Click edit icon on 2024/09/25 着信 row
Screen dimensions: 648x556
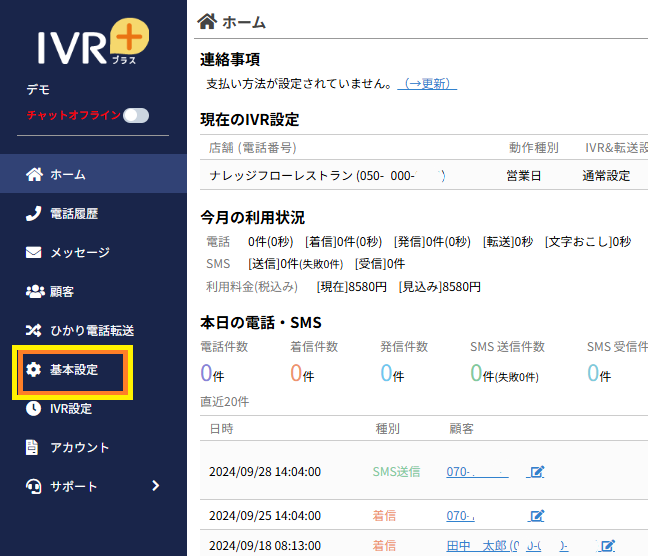(x=537, y=516)
